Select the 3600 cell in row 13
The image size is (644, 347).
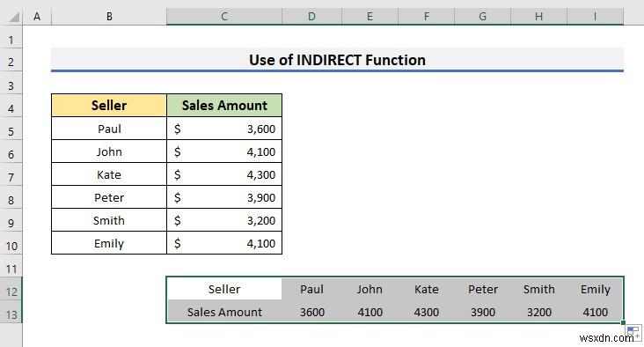pyautogui.click(x=311, y=312)
